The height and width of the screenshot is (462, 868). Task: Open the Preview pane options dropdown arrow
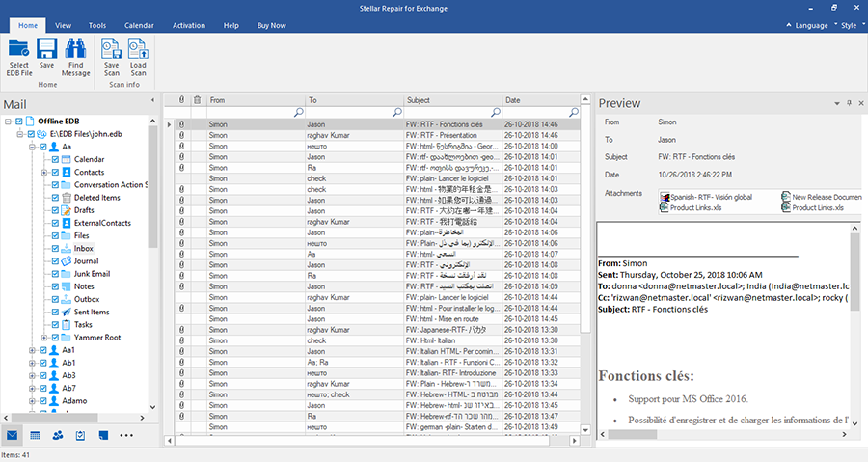[836, 103]
